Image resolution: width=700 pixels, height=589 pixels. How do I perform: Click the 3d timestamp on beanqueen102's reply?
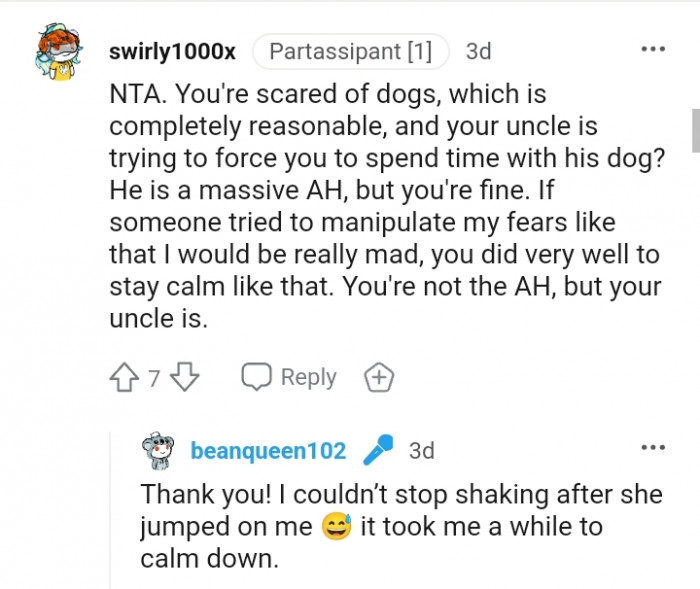421,451
